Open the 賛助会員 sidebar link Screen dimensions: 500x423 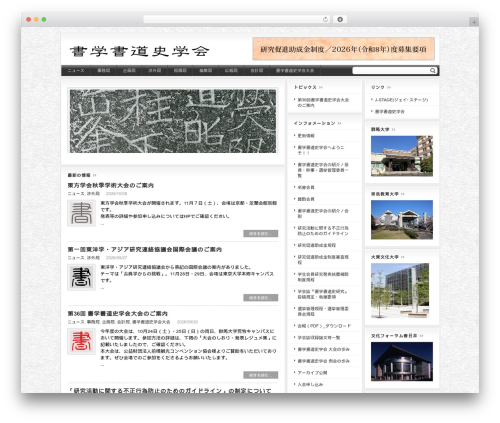point(306,199)
